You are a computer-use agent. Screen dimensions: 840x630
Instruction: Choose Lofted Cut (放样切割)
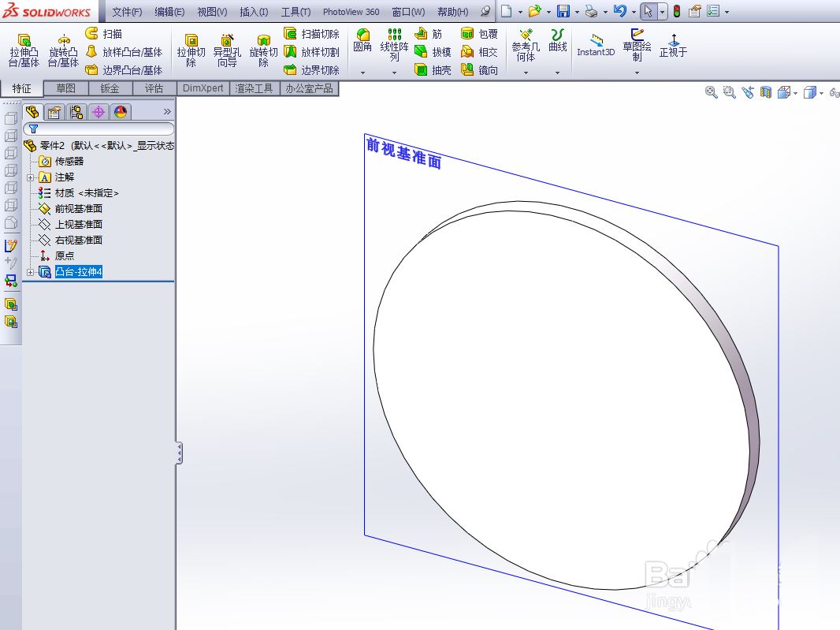click(311, 52)
